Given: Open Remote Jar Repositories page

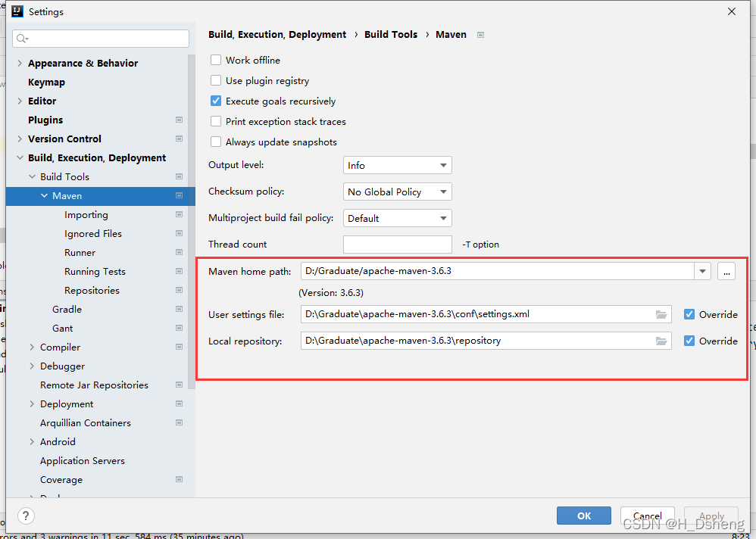Looking at the screenshot, I should pyautogui.click(x=94, y=385).
